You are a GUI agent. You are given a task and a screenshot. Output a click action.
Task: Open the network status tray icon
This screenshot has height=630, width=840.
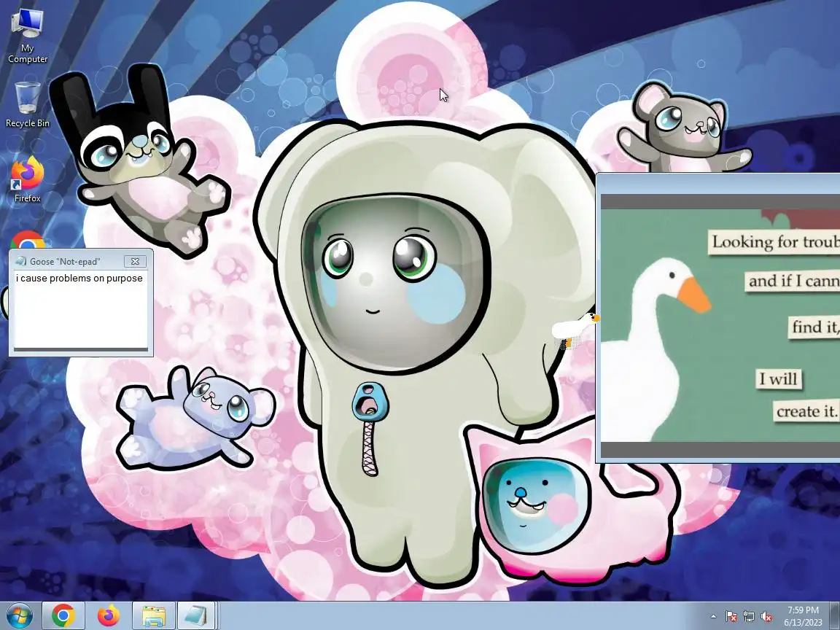click(x=748, y=617)
